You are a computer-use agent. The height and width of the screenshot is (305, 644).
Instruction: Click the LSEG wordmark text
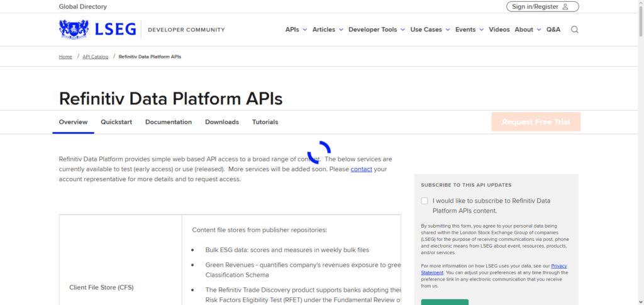point(116,30)
